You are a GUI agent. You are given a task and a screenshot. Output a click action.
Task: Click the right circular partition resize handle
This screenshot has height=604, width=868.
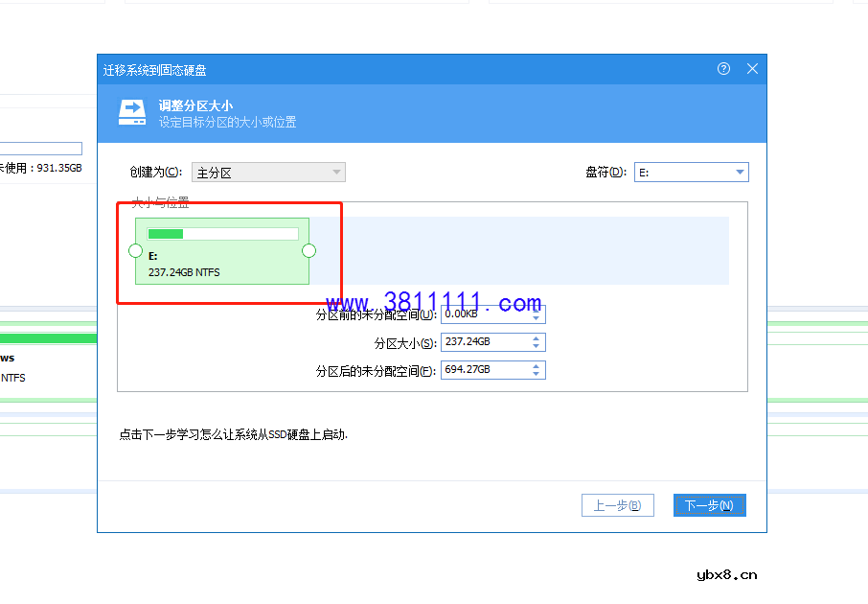click(308, 251)
